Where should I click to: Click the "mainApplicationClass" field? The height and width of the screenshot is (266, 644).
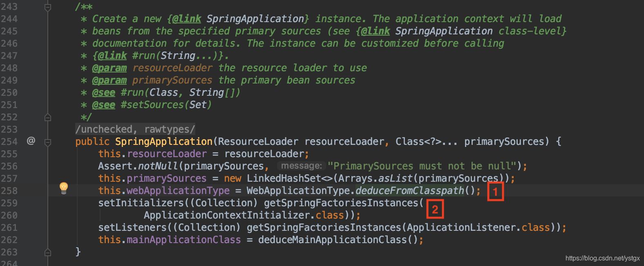point(184,240)
